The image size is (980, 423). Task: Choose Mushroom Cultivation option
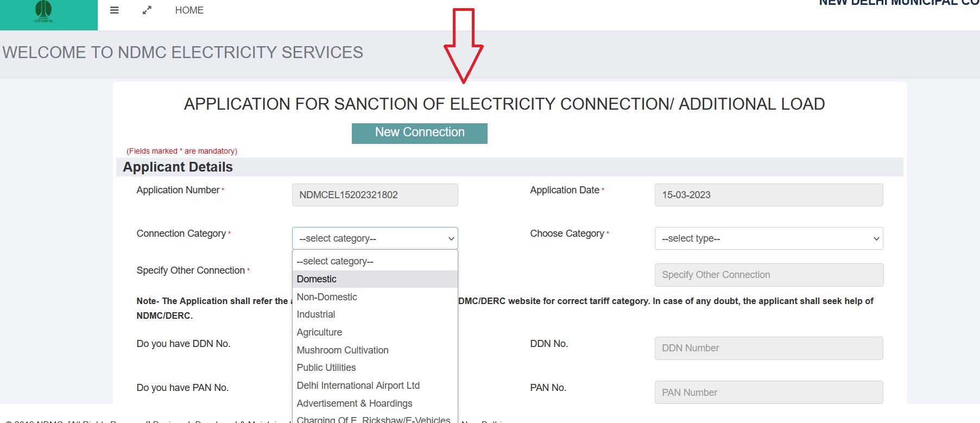click(x=343, y=350)
